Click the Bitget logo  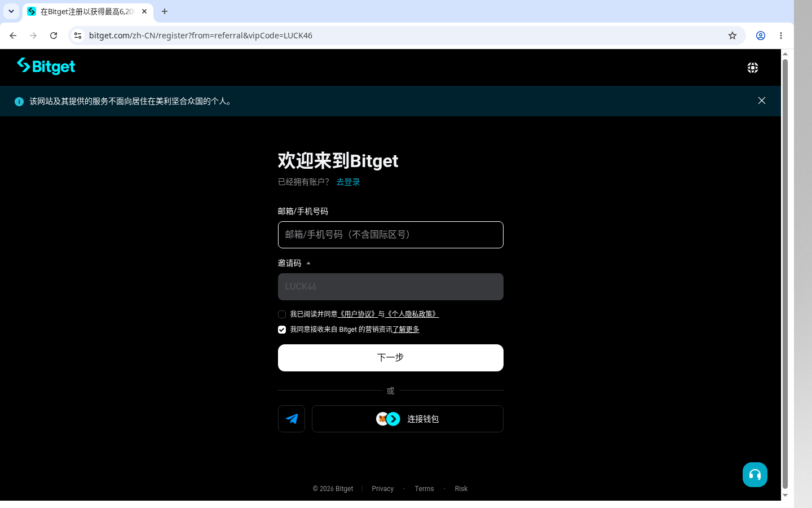click(x=46, y=67)
